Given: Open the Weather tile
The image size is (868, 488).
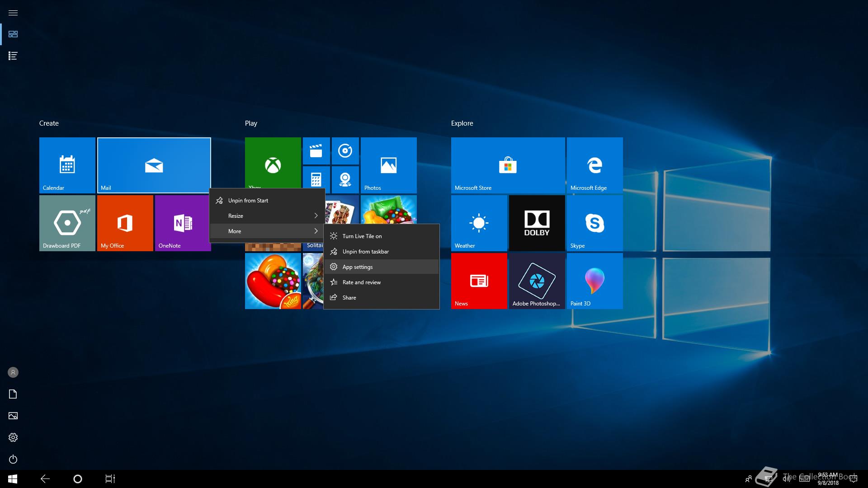Looking at the screenshot, I should [x=479, y=223].
